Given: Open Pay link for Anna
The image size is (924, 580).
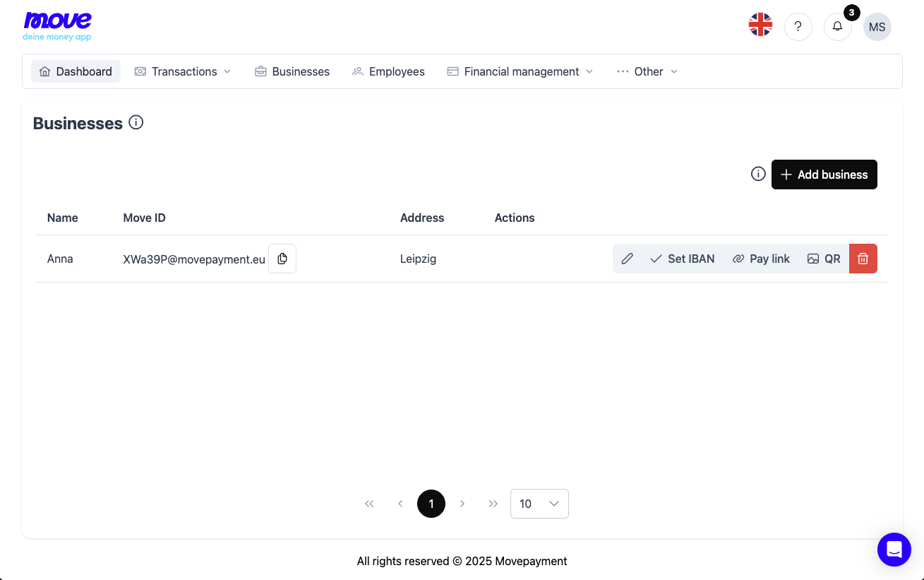Looking at the screenshot, I should (761, 259).
